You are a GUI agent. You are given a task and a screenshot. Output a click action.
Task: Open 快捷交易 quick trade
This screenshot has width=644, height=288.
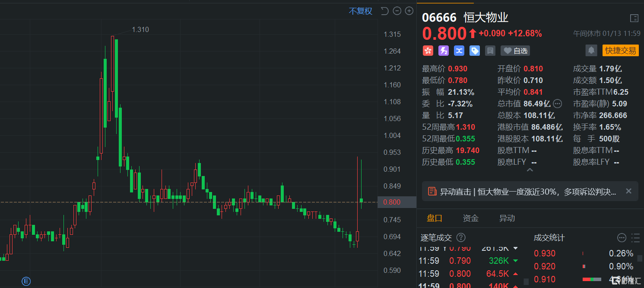click(621, 50)
